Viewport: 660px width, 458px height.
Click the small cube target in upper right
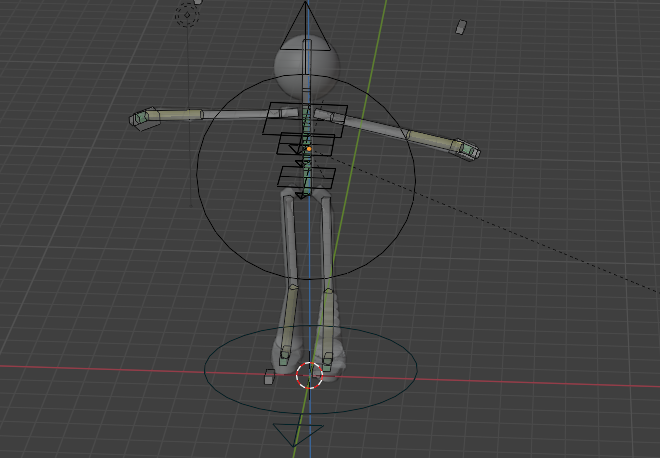coord(461,27)
